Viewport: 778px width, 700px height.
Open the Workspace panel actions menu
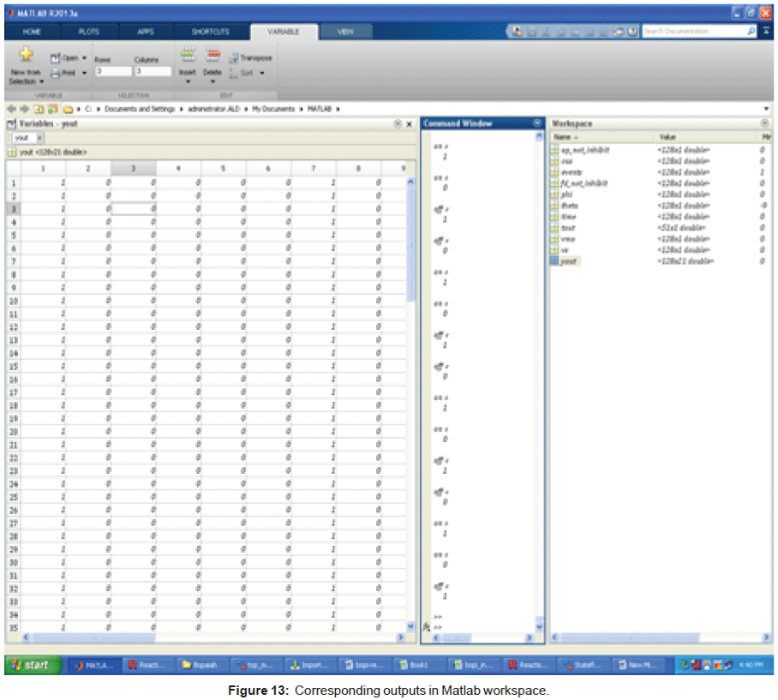[x=764, y=124]
